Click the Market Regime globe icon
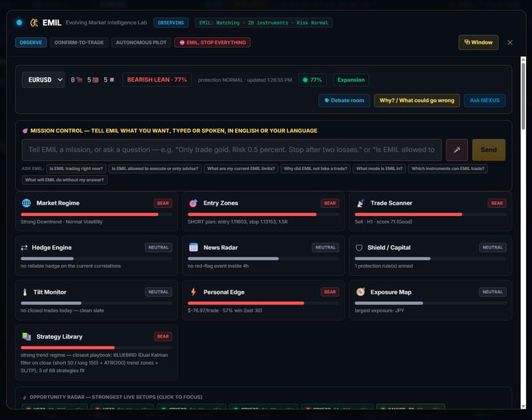532x420 pixels. [x=26, y=203]
